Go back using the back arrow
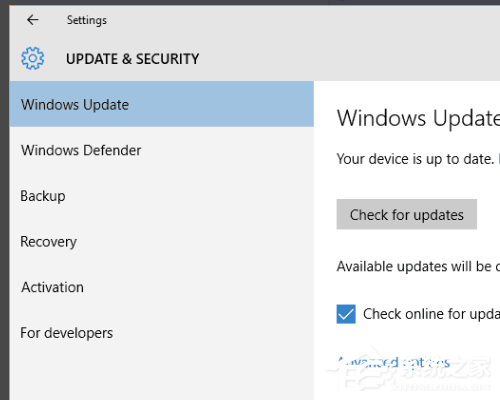 [x=33, y=20]
